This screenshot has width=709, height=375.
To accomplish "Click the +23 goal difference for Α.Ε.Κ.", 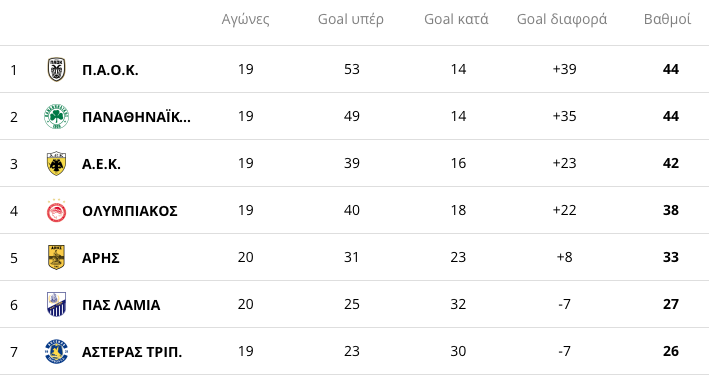I will point(564,163).
